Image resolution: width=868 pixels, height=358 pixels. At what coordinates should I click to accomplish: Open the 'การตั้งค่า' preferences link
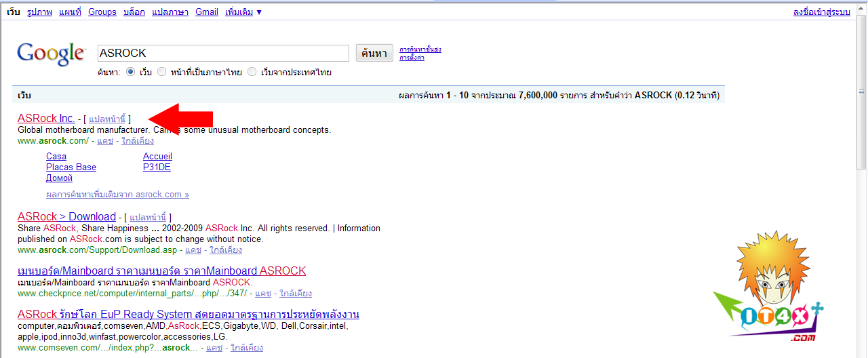coord(412,58)
